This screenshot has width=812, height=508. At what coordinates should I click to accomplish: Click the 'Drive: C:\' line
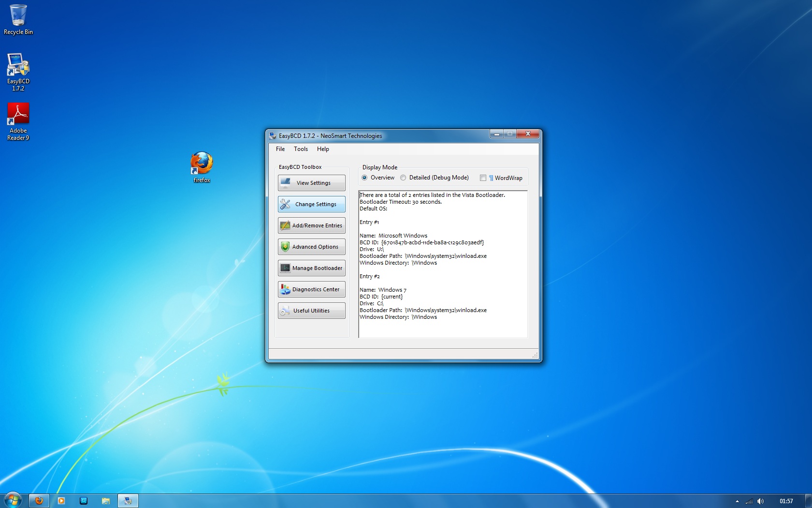tap(372, 303)
